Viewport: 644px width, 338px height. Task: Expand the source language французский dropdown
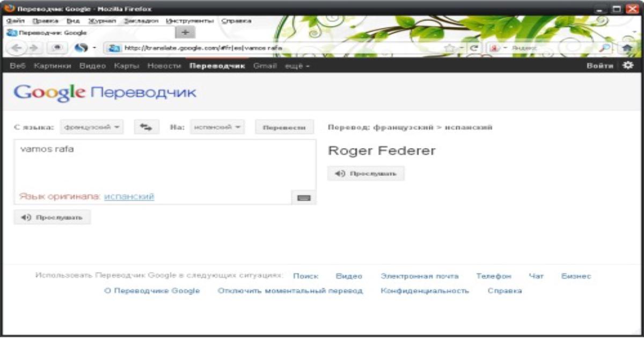point(92,127)
